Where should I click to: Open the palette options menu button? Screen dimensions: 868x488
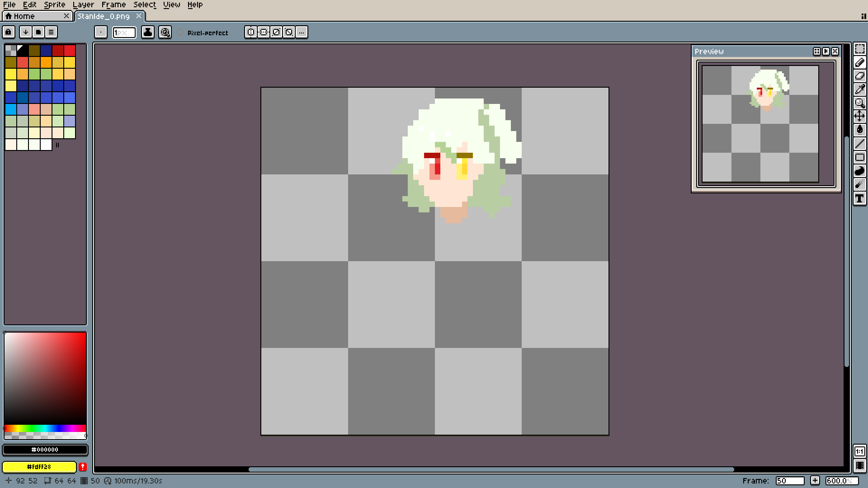pos(51,32)
